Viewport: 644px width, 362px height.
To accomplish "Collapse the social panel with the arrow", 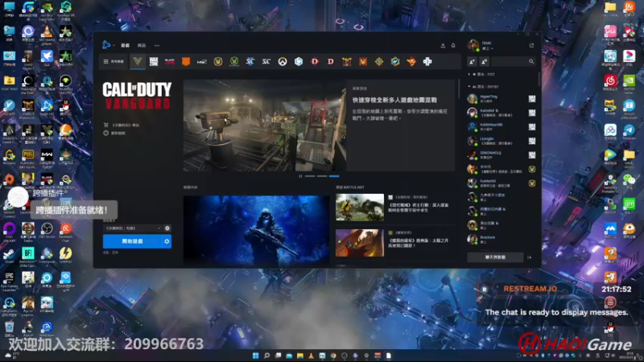I will coord(530,257).
